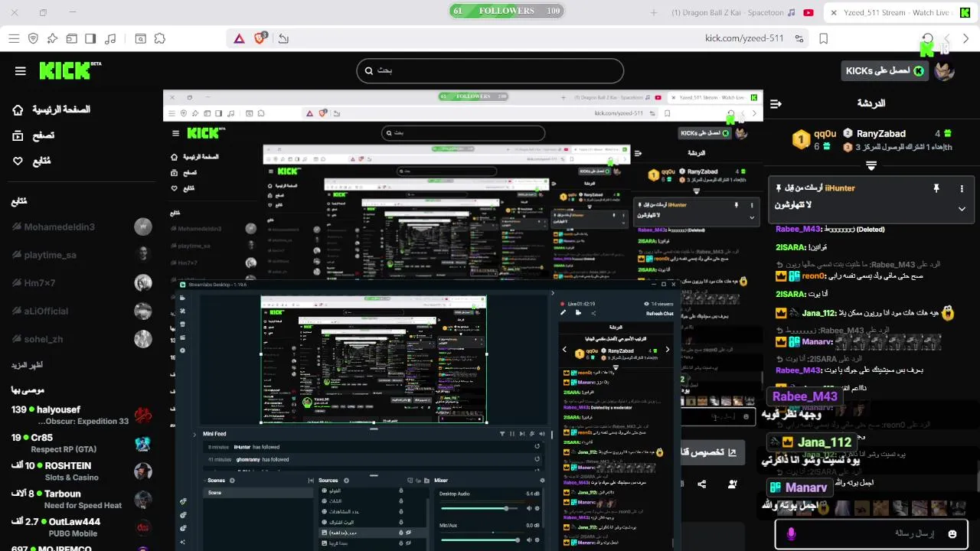
Task: Toggle visibility of selected Streamlabs source
Action: pyautogui.click(x=408, y=532)
